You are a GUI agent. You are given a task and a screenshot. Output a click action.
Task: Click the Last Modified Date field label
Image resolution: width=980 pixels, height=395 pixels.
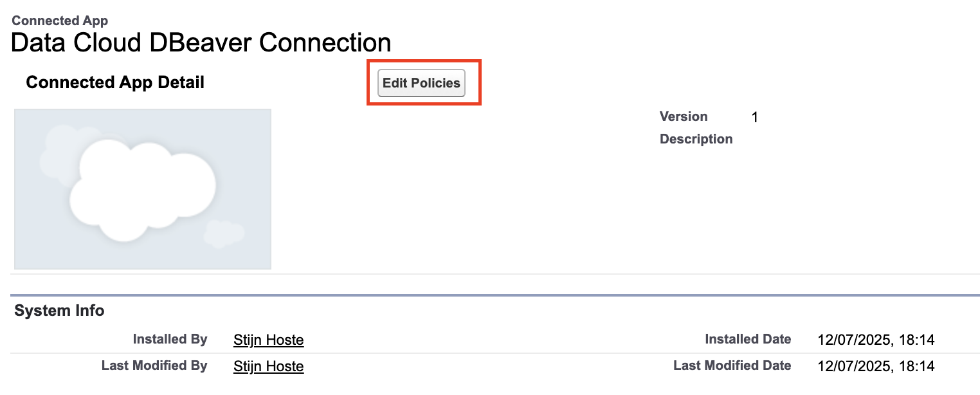click(732, 366)
